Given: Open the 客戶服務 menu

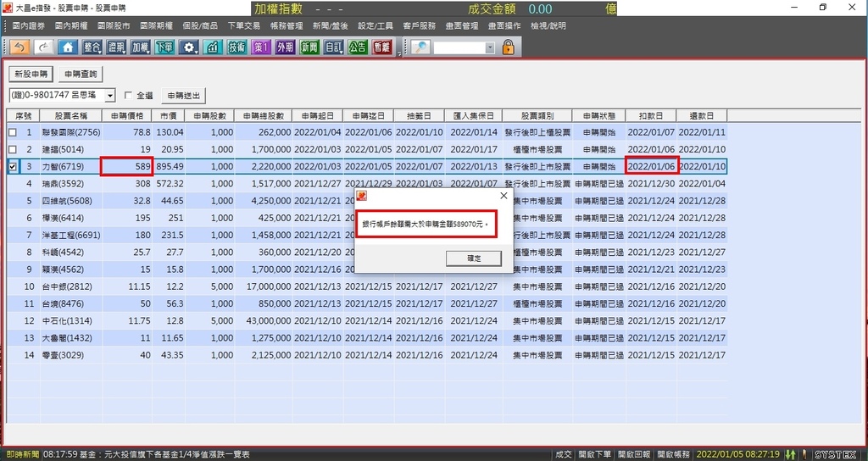Looking at the screenshot, I should (x=419, y=25).
